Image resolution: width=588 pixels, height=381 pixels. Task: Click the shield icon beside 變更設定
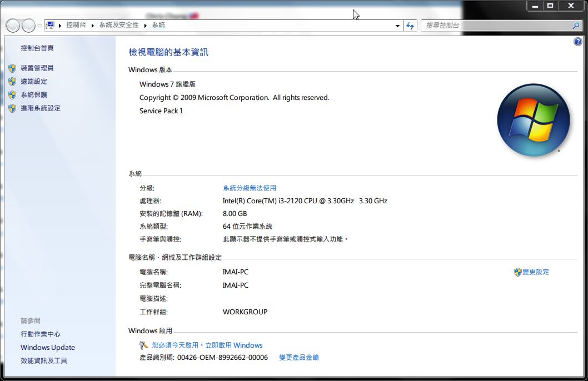(x=518, y=272)
